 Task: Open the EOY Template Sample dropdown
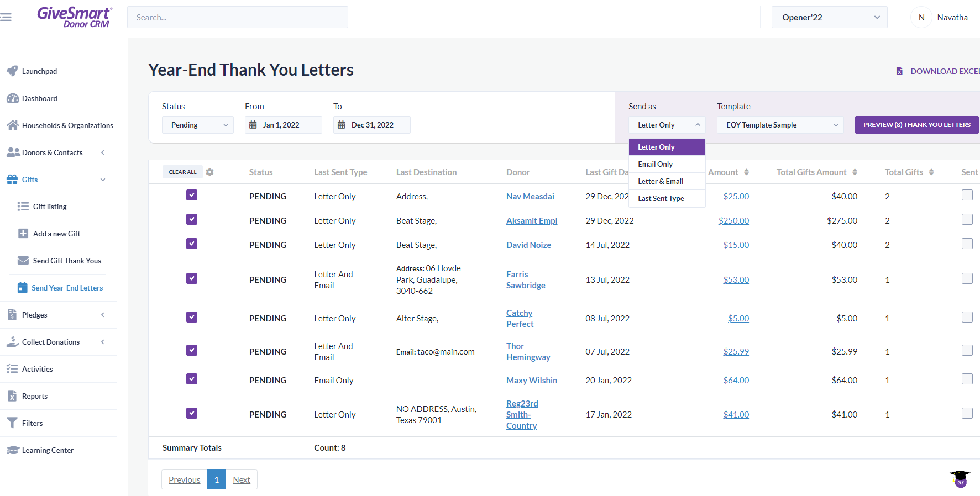click(x=780, y=125)
